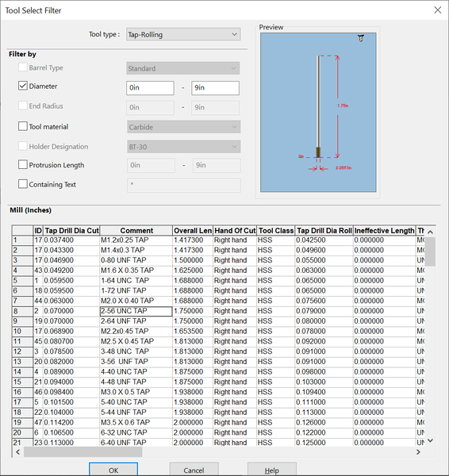Open the Holder Designation BT-30 dropdown

coord(184,147)
